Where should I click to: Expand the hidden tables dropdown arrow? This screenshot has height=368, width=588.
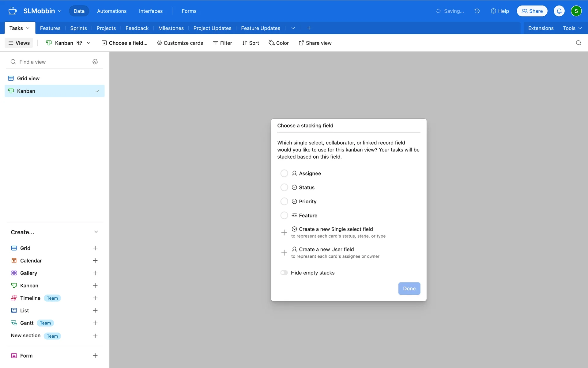[293, 28]
